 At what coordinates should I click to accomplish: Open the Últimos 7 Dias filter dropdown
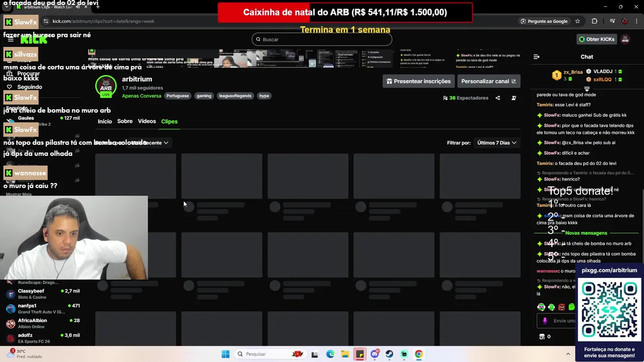(497, 143)
